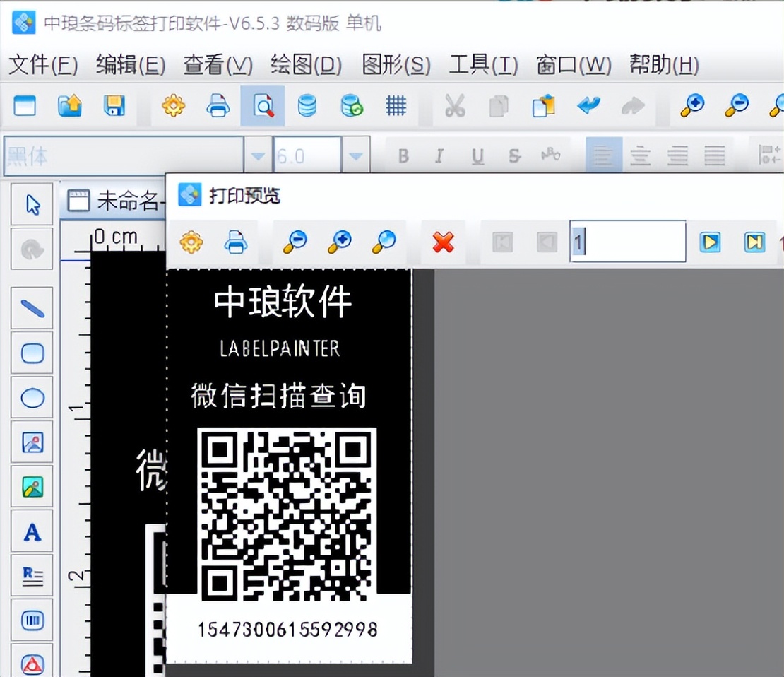Select the barcode drawing tool
This screenshot has width=784, height=677.
tap(32, 620)
